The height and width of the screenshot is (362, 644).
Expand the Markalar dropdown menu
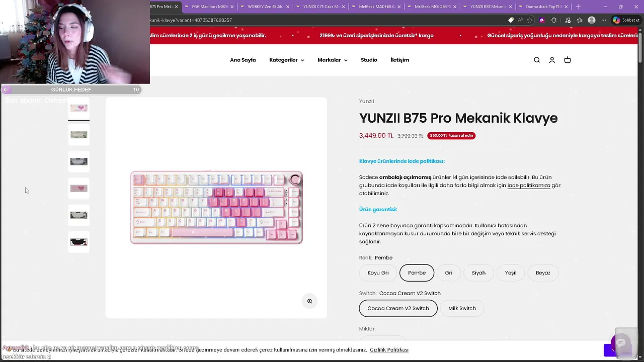click(x=332, y=60)
